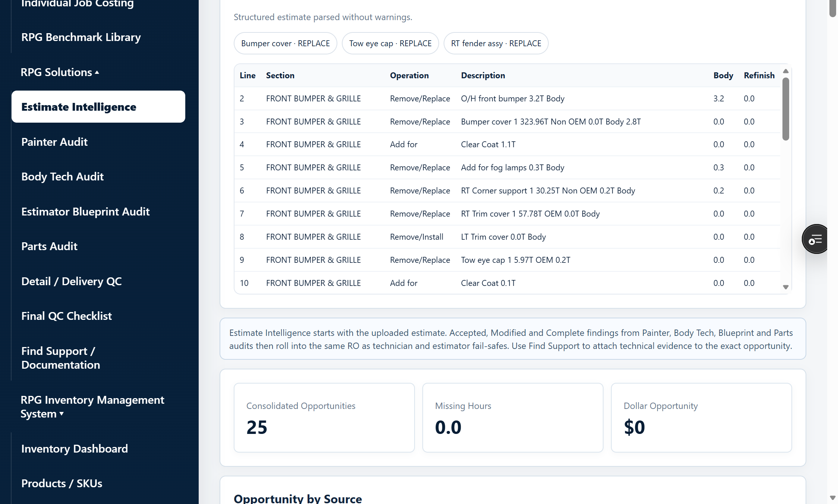Collapse the RPG Solutions section
Image resolution: width=838 pixels, height=504 pixels.
60,72
